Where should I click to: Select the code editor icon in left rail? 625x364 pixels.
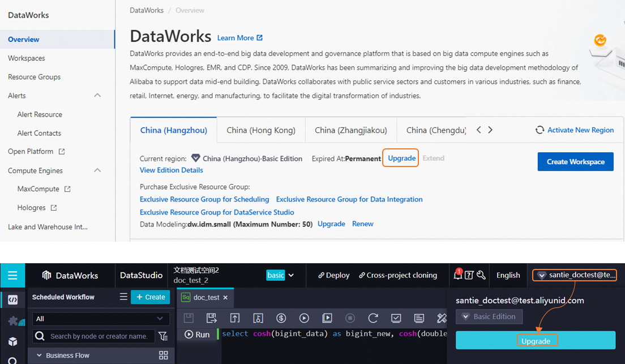(x=13, y=300)
